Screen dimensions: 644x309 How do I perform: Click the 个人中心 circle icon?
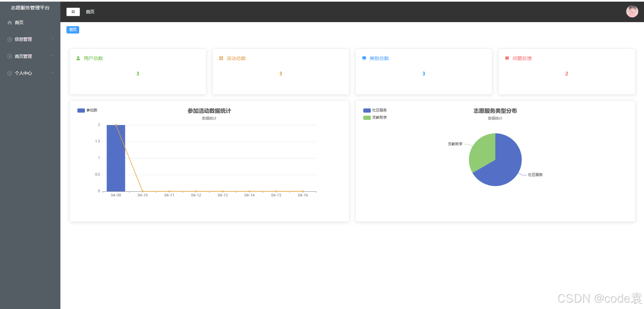(x=10, y=73)
